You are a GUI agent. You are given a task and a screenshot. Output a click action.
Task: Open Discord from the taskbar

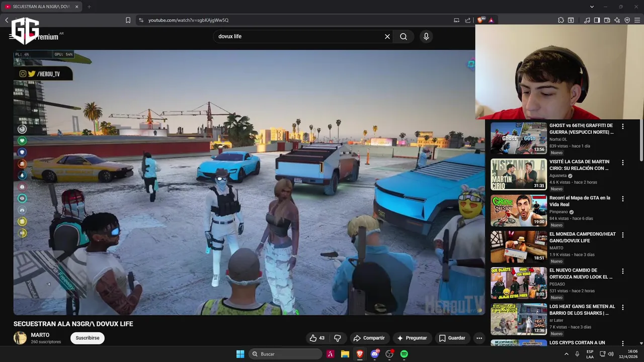tap(374, 354)
